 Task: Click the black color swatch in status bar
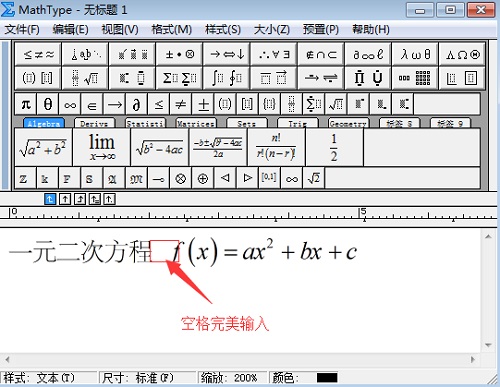327,378
